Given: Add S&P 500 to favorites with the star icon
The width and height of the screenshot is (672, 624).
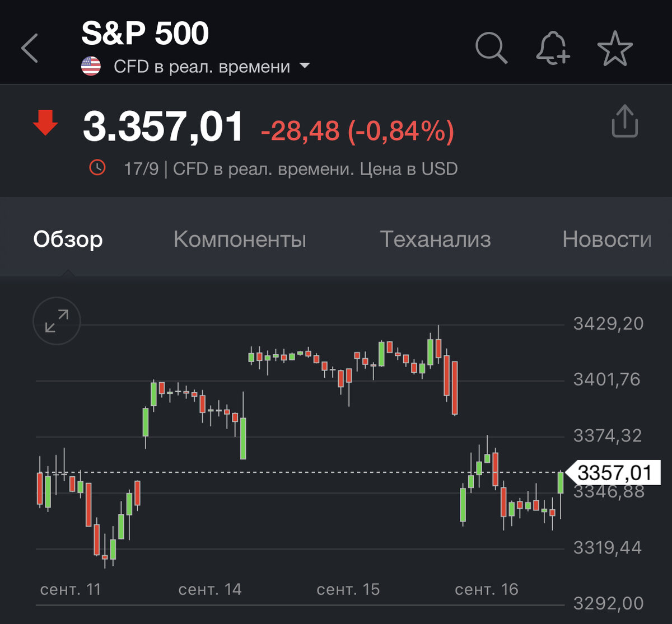Looking at the screenshot, I should (x=615, y=49).
